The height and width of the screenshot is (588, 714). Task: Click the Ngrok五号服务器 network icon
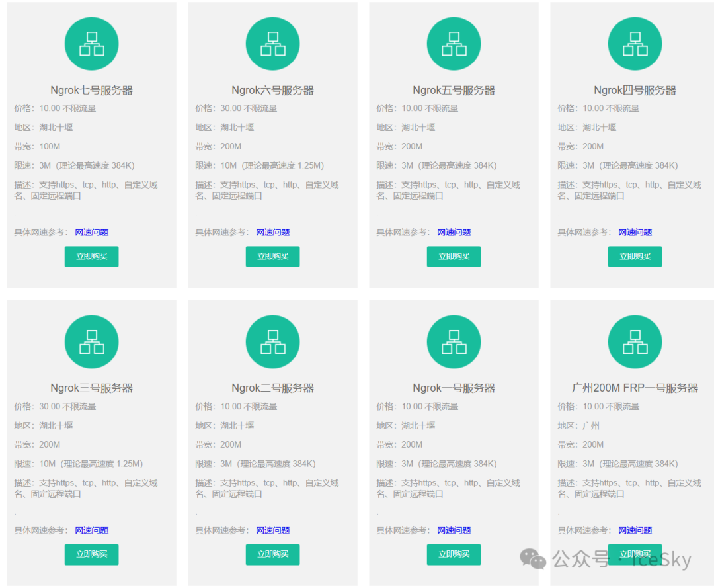tap(454, 44)
